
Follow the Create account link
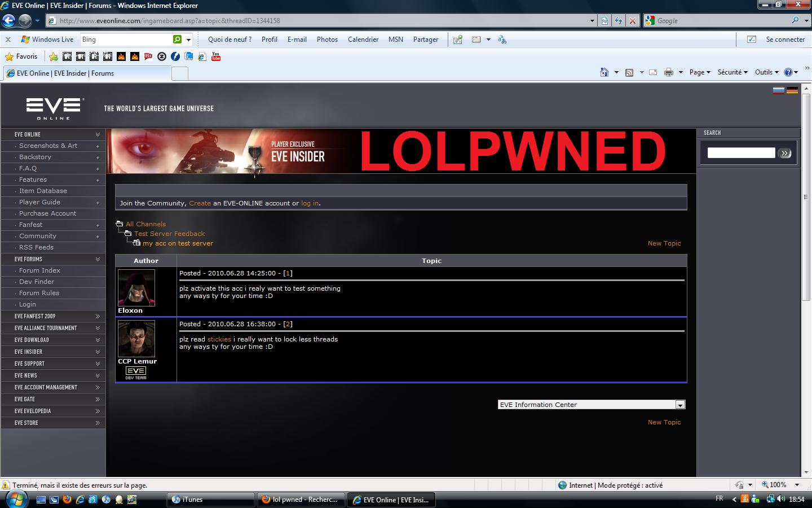200,203
